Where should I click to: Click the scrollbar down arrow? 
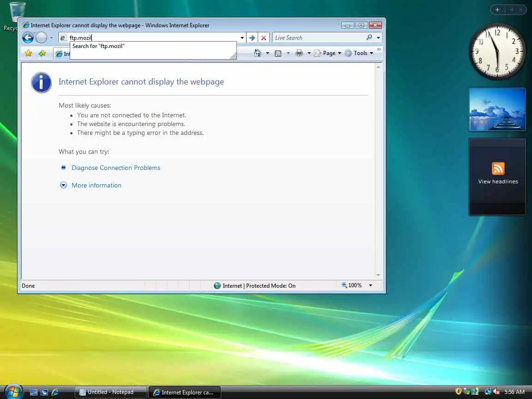378,275
